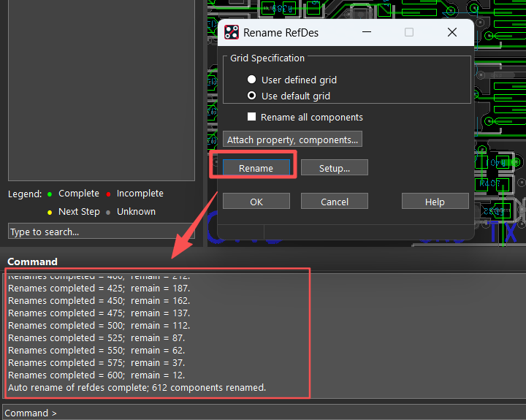Select log line completed = 450

(x=99, y=301)
